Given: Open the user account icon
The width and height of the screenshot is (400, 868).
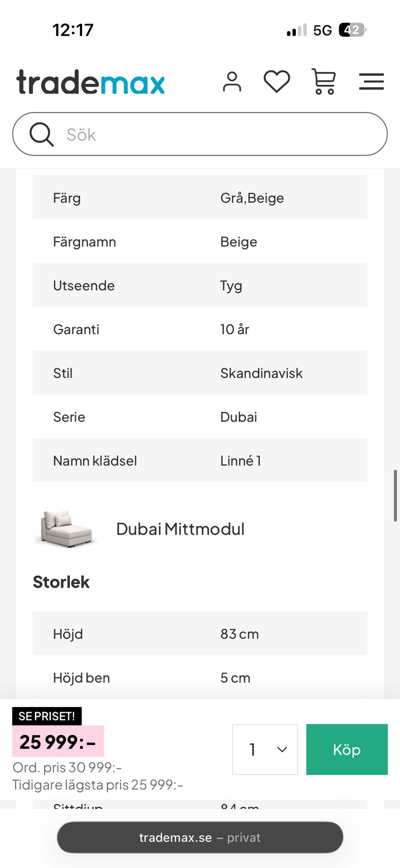Looking at the screenshot, I should pyautogui.click(x=232, y=81).
